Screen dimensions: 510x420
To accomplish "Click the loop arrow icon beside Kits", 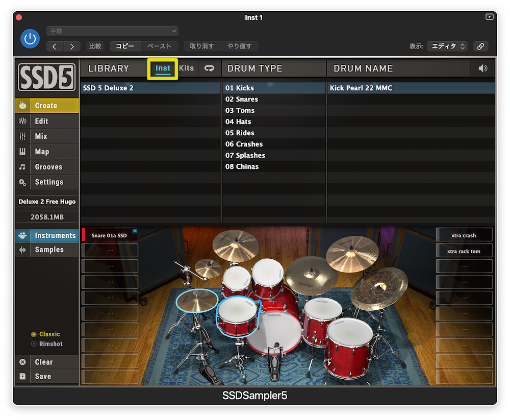I will point(209,68).
